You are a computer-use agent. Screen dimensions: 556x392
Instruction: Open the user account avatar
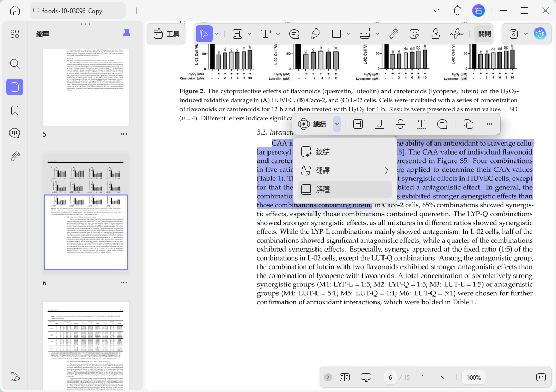point(478,11)
